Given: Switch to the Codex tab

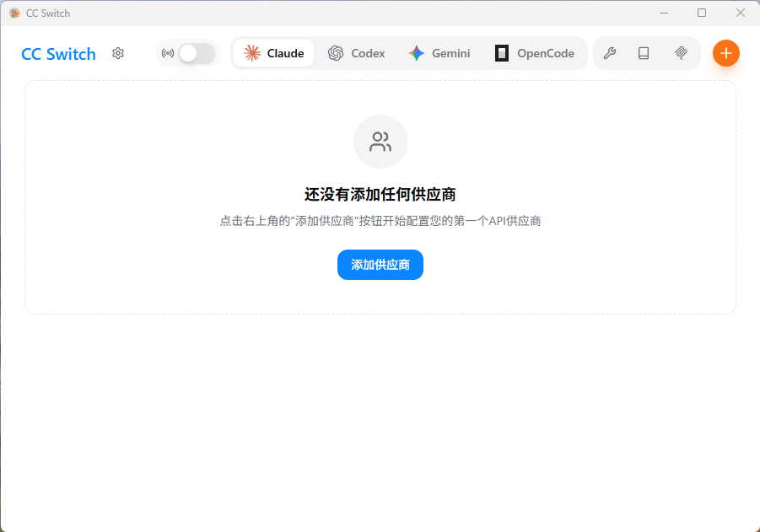Looking at the screenshot, I should (357, 53).
